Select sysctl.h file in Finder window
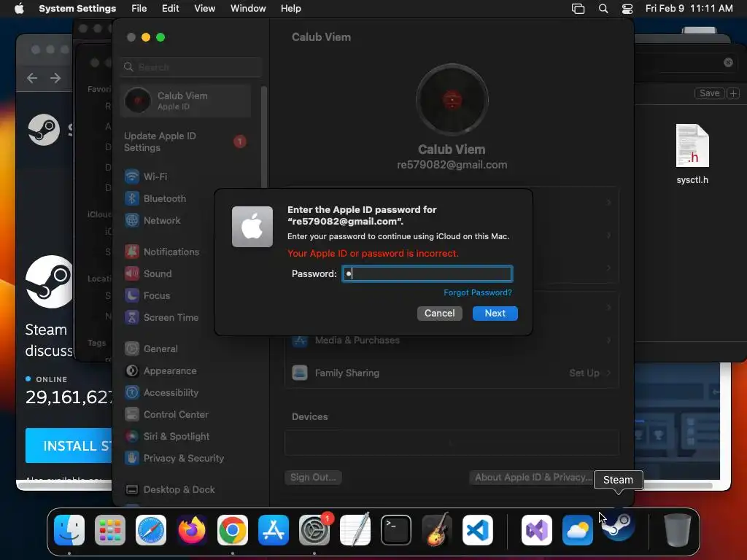747x560 pixels. pos(692,154)
